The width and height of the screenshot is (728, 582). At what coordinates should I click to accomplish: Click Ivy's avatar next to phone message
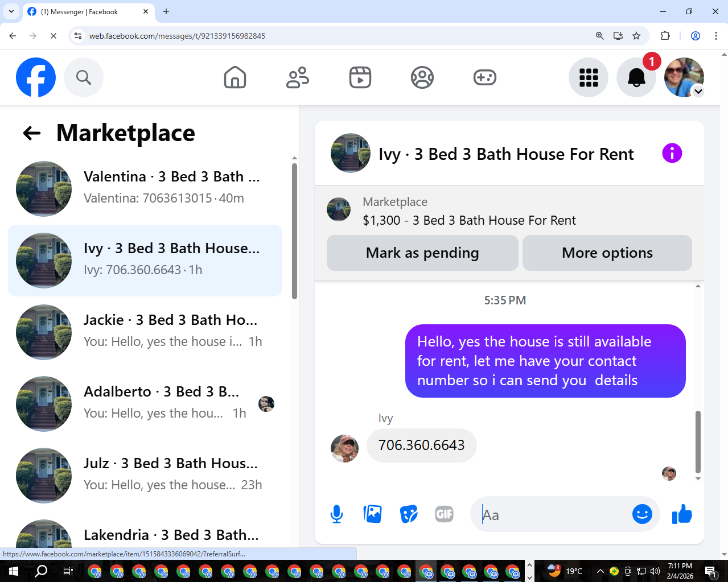[345, 448]
